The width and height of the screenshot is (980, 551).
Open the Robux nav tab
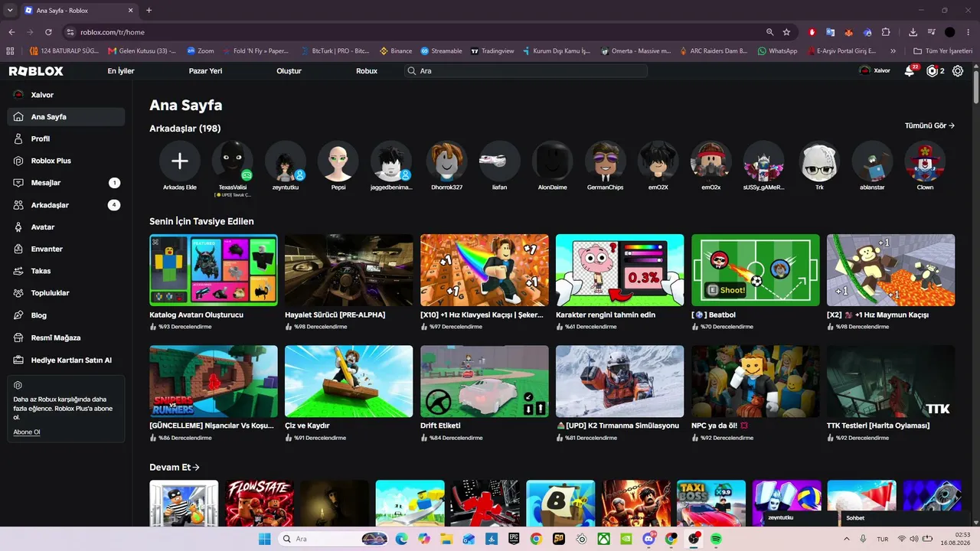[x=367, y=71]
